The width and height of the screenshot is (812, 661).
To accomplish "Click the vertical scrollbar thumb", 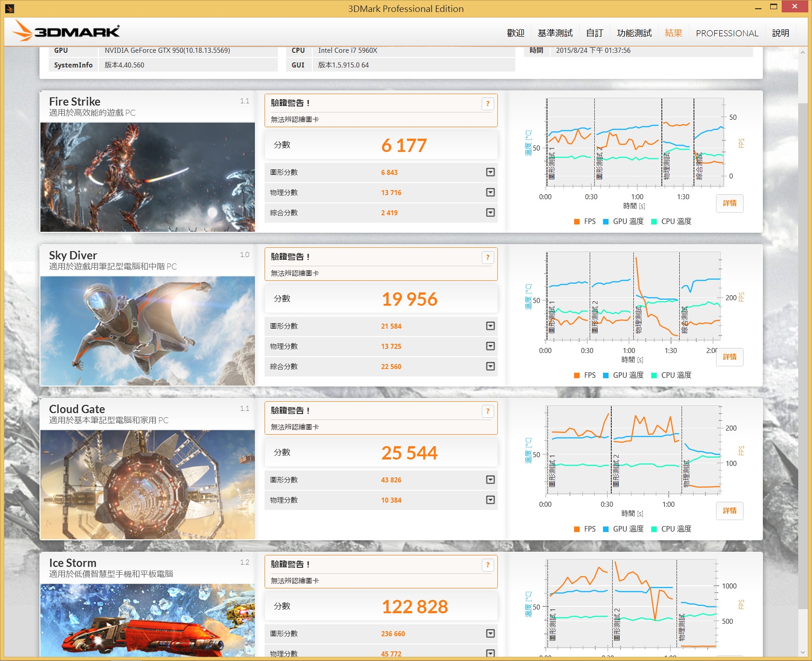I will [x=802, y=356].
